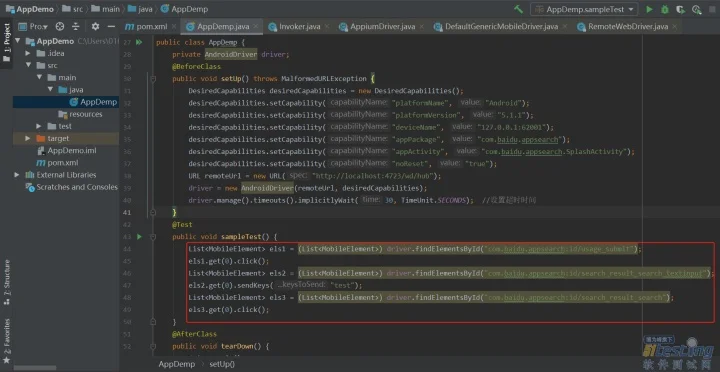Collapse the AppDemo project root node
The height and width of the screenshot is (372, 720).
pos(17,41)
